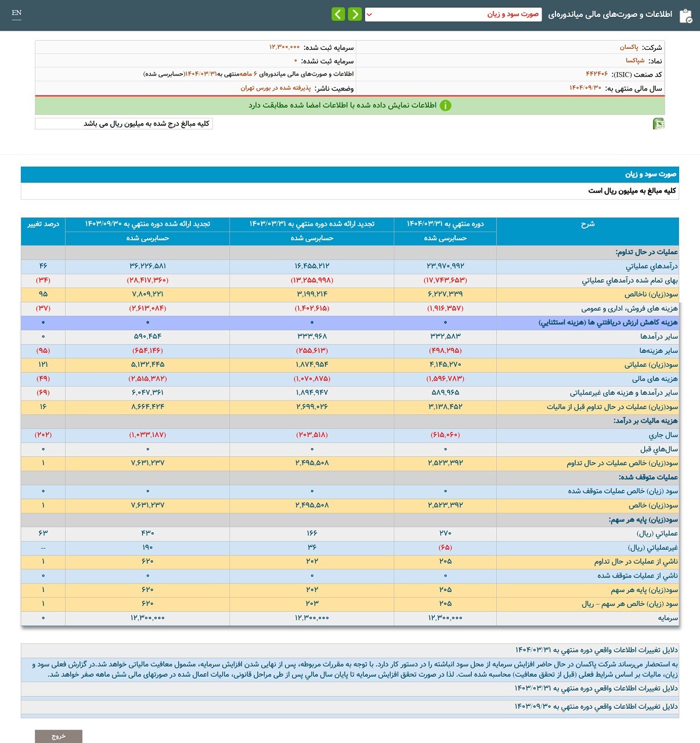
Task: Click the Excel export icon
Action: pos(658,124)
